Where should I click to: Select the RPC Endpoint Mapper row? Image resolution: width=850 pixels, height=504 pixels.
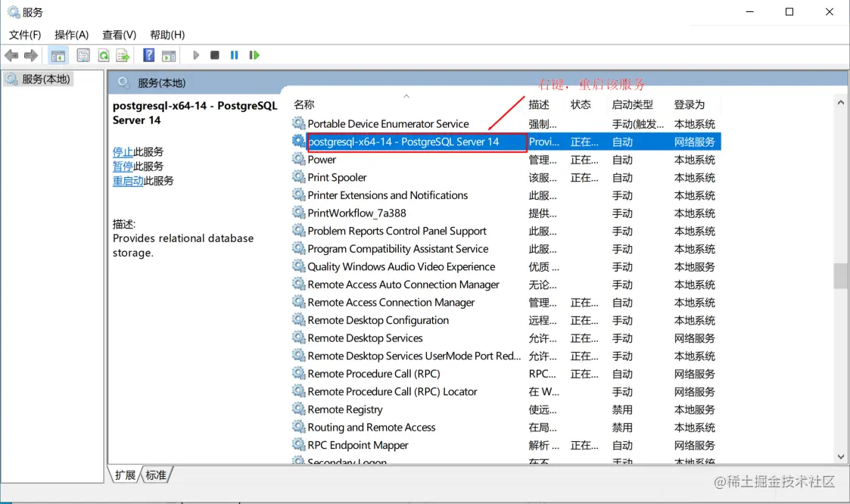[x=506, y=446]
